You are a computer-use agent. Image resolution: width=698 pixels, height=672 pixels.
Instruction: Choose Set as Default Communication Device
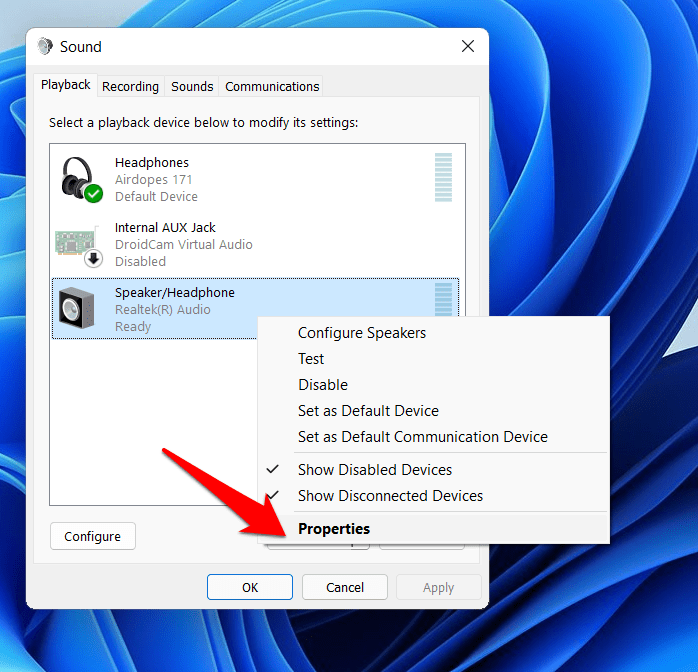pyautogui.click(x=422, y=437)
